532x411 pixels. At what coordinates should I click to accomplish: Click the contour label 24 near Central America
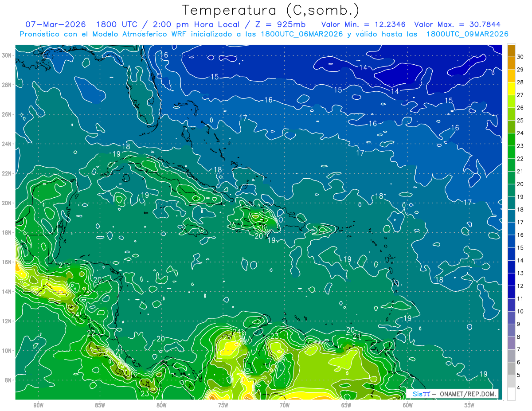pos(75,315)
